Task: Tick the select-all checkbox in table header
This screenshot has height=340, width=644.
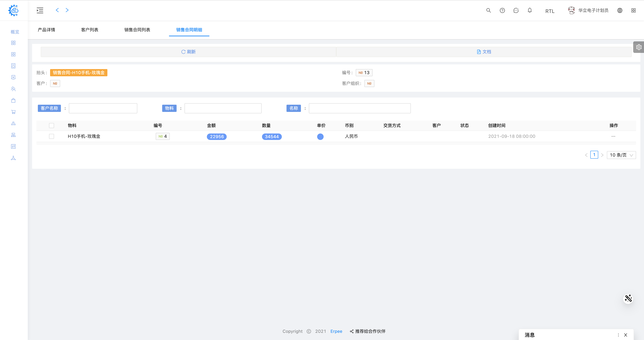Action: click(x=52, y=126)
